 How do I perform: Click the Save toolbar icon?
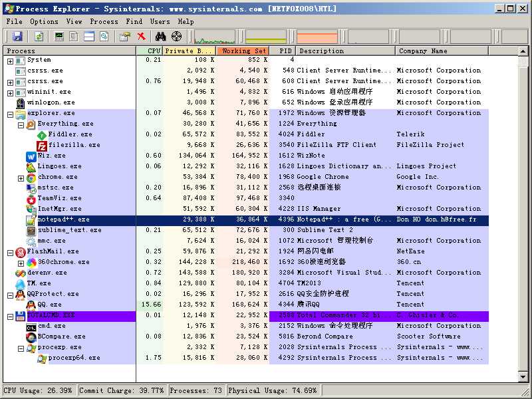click(17, 37)
